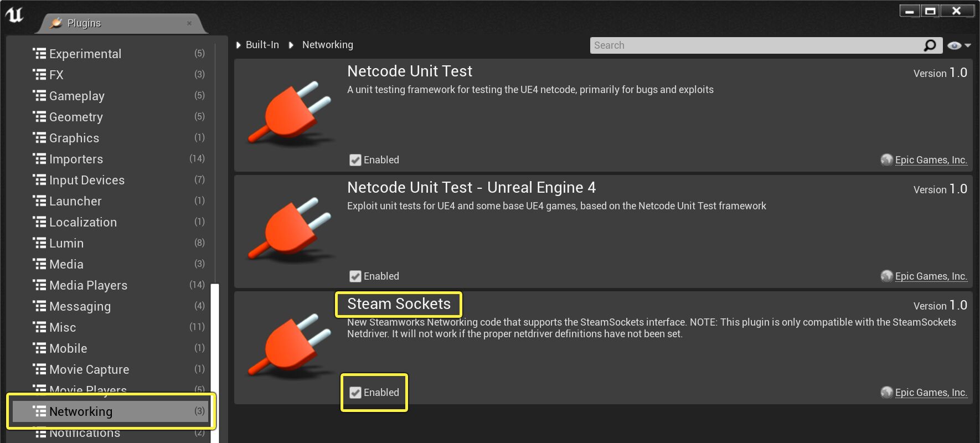The width and height of the screenshot is (980, 443).
Task: Click the Steam Sockets orange plug icon
Action: 288,346
